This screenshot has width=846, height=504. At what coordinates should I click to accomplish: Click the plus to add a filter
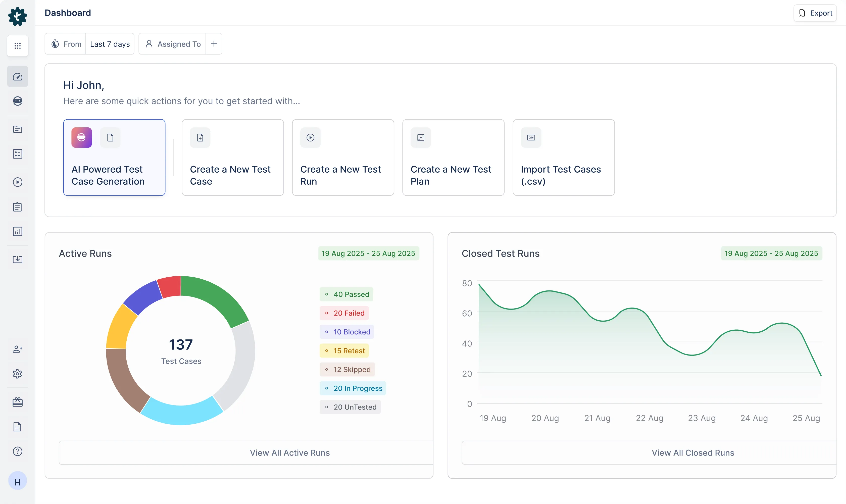click(214, 43)
